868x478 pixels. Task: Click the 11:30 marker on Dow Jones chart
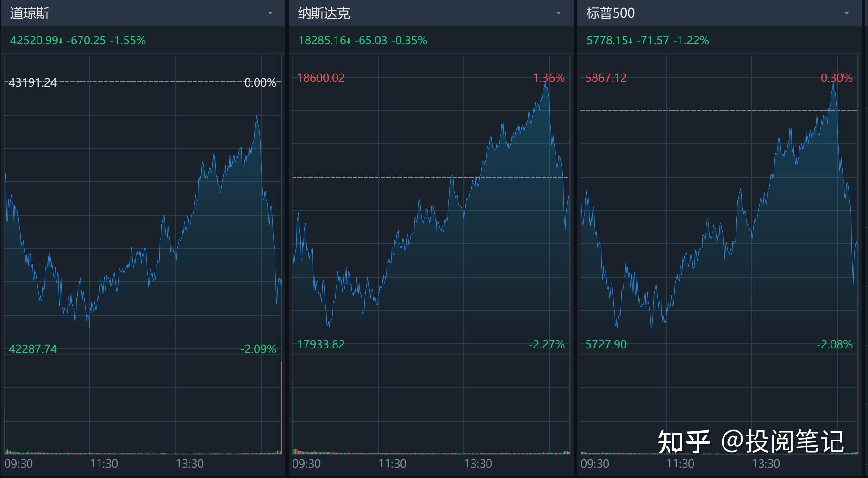(x=104, y=464)
